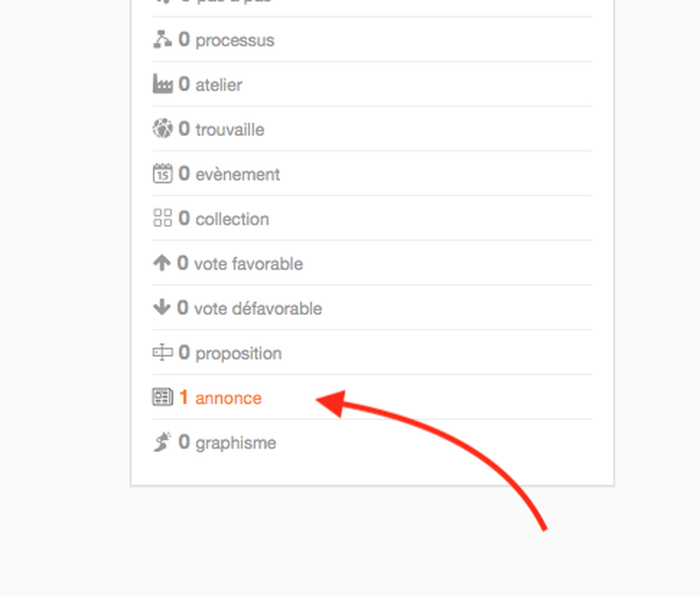700x596 pixels.
Task: Click the atelier factory icon
Action: click(163, 84)
